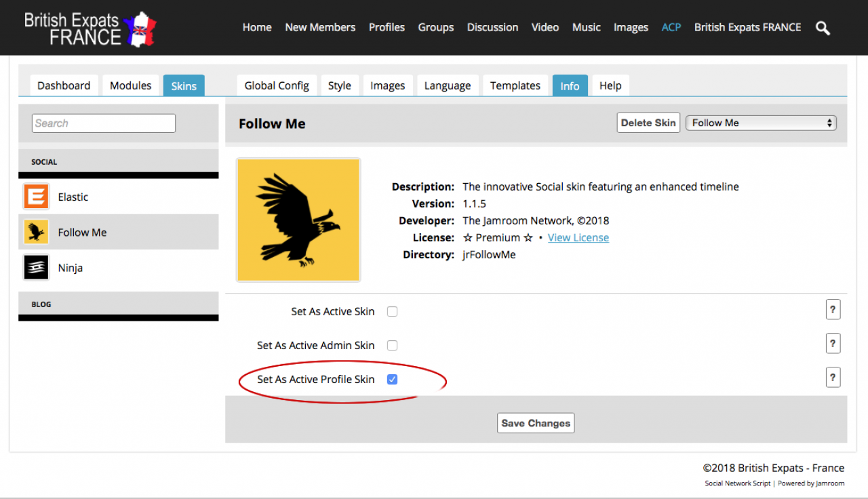Go to Home in the top navigation
The width and height of the screenshot is (868, 499).
click(x=257, y=27)
